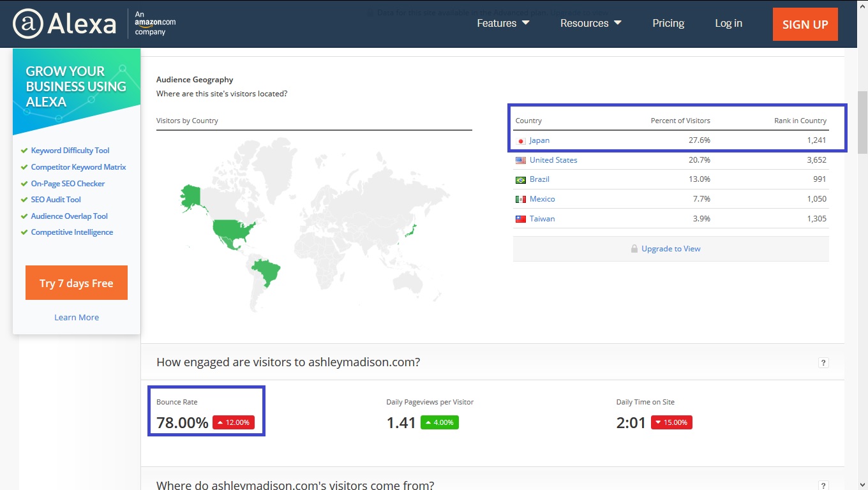Click the Brazil flag icon
868x490 pixels.
pyautogui.click(x=521, y=180)
